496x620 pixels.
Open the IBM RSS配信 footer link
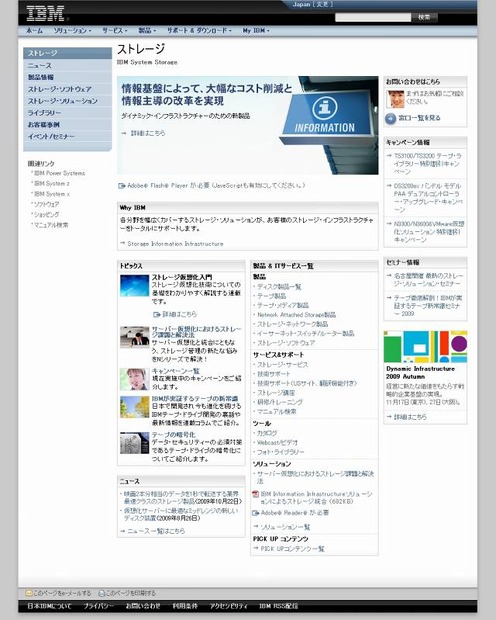pos(278,606)
